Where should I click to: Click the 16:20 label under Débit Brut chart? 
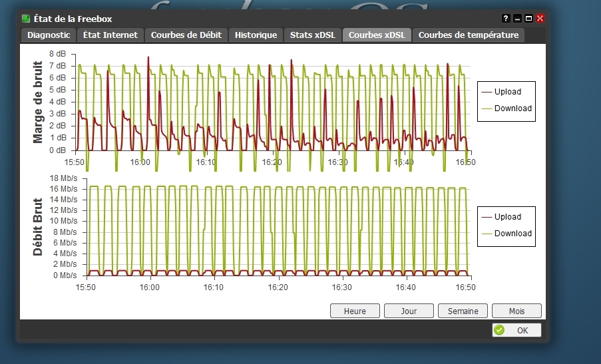tap(278, 287)
